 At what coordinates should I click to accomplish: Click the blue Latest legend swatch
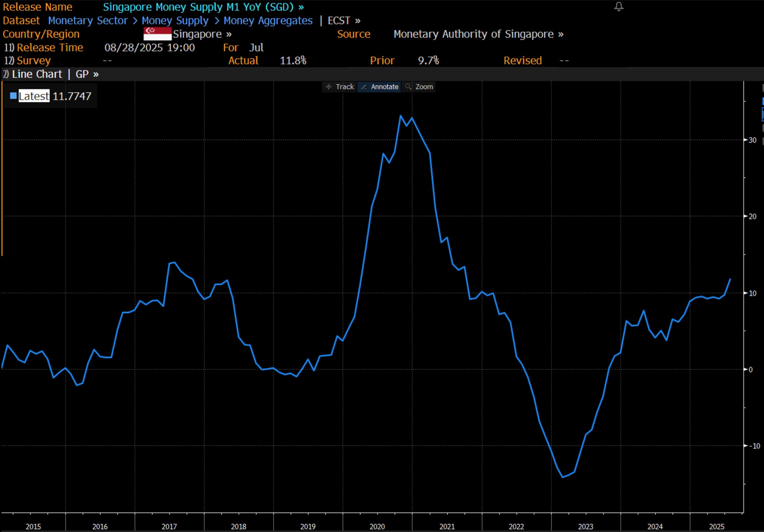point(13,96)
